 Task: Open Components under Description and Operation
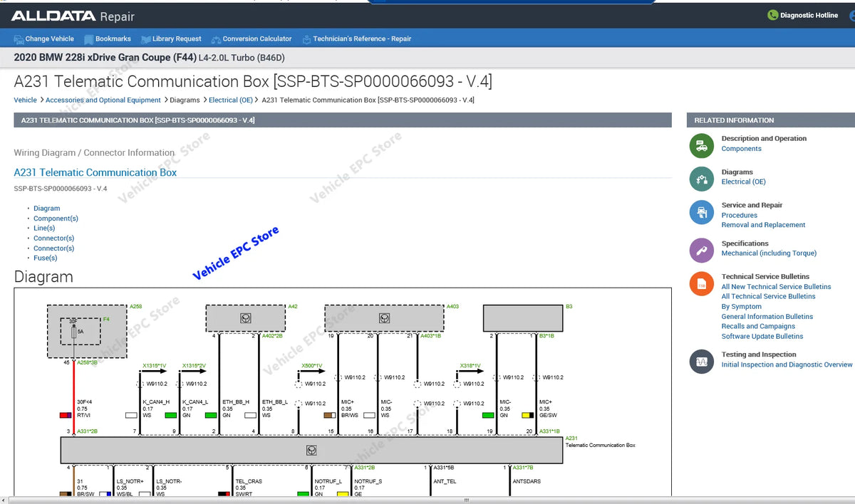[x=741, y=149]
